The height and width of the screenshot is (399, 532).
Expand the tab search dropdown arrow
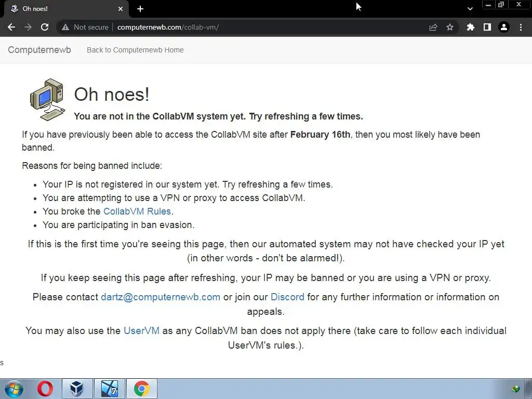[470, 9]
